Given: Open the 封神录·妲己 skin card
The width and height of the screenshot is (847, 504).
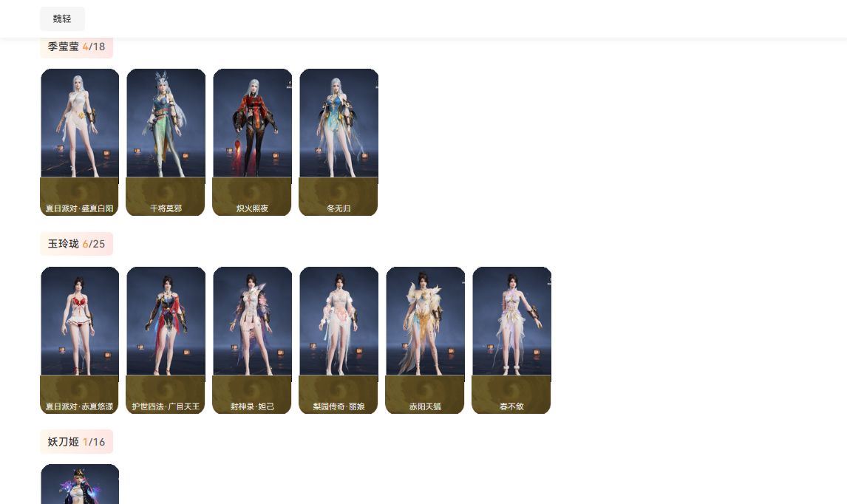Looking at the screenshot, I should point(252,341).
